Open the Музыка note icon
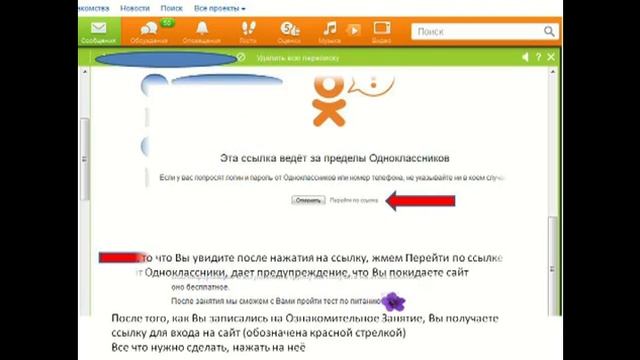Image resolution: width=640 pixels, height=360 pixels. [x=329, y=32]
